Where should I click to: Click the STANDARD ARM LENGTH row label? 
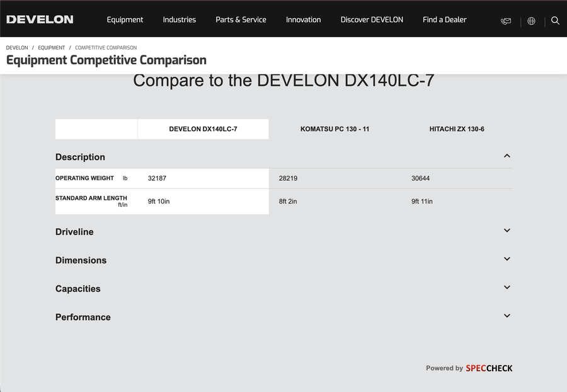pyautogui.click(x=91, y=198)
